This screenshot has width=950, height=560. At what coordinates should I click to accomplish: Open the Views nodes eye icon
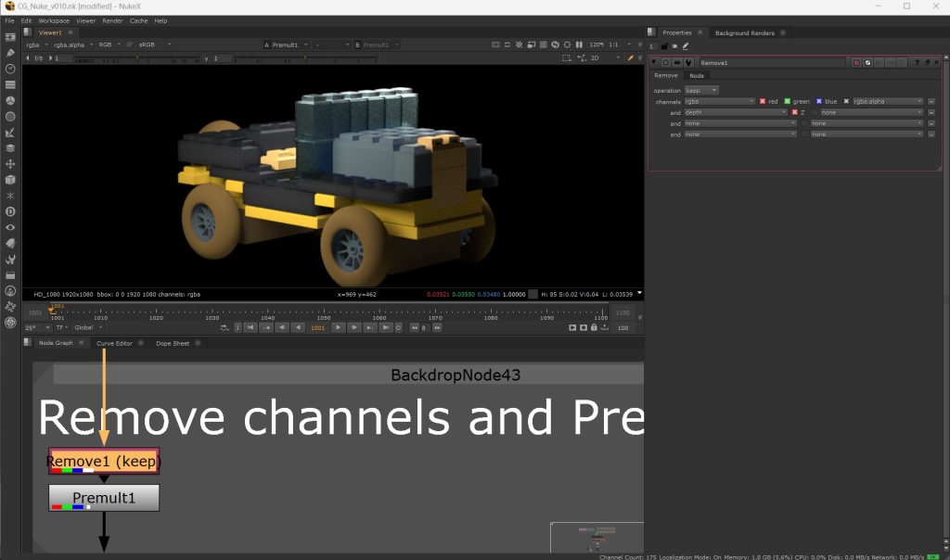[10, 227]
